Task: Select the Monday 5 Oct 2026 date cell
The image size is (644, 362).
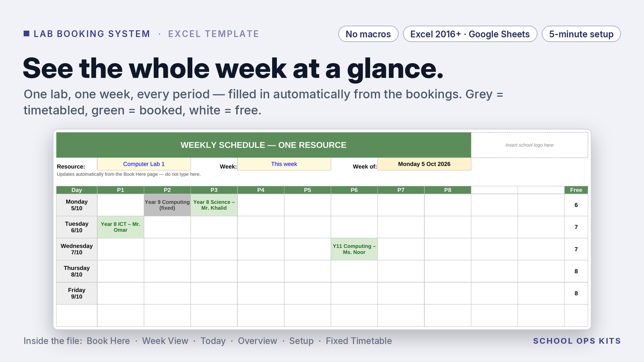Action: (424, 164)
